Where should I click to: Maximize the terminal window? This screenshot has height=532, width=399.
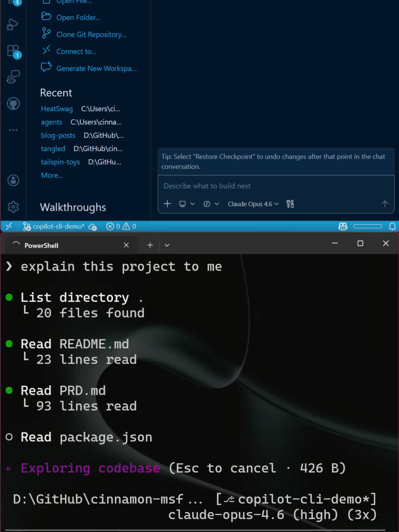tap(360, 243)
